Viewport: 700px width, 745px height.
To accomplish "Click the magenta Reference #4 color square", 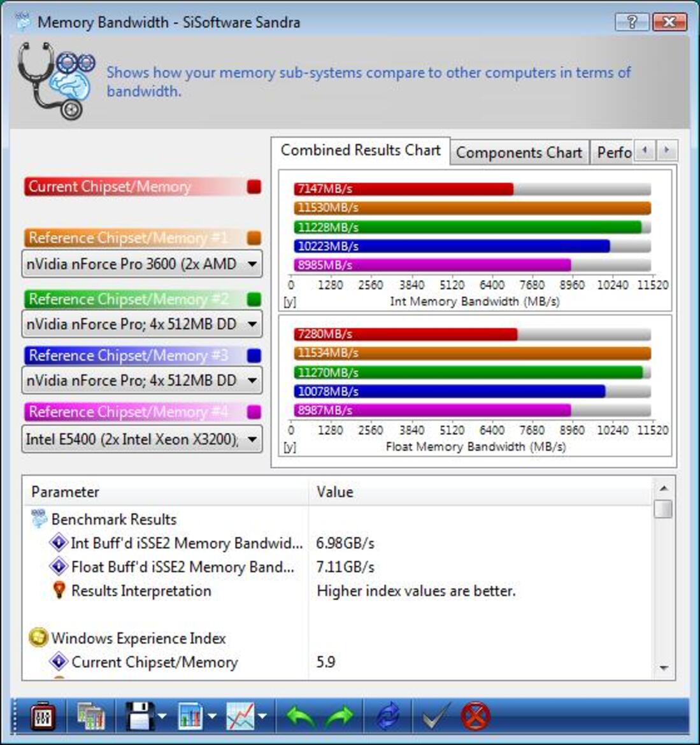I will tap(254, 412).
